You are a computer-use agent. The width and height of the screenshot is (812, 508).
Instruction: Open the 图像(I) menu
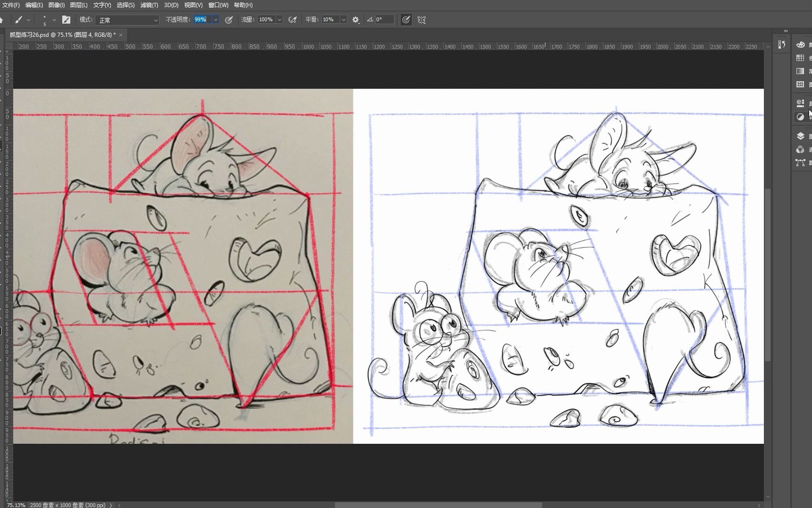pyautogui.click(x=57, y=5)
